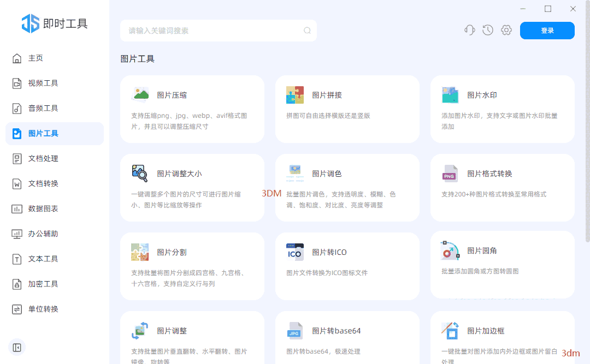Click the 登录 login button
This screenshot has width=590, height=364.
click(547, 31)
